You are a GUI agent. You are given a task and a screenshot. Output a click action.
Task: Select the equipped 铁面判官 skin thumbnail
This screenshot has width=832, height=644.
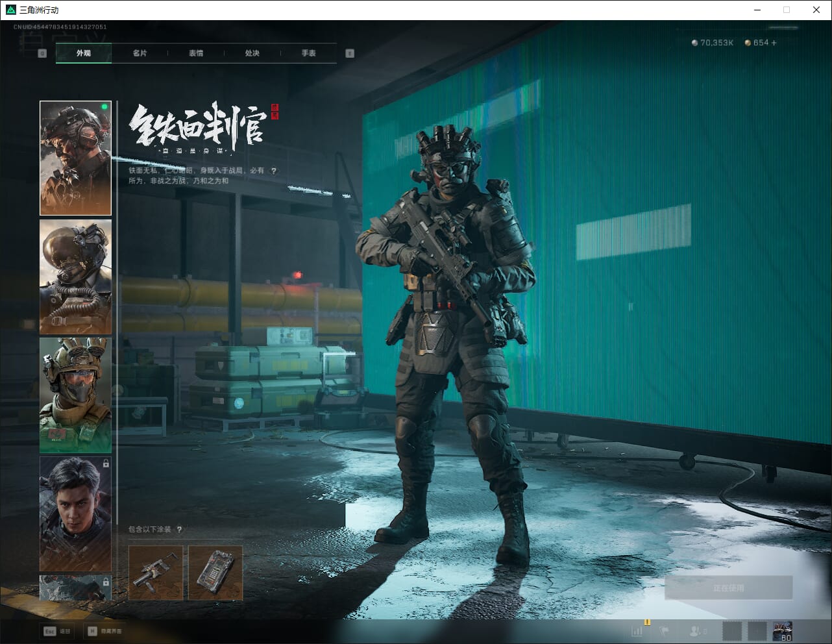[x=75, y=158]
